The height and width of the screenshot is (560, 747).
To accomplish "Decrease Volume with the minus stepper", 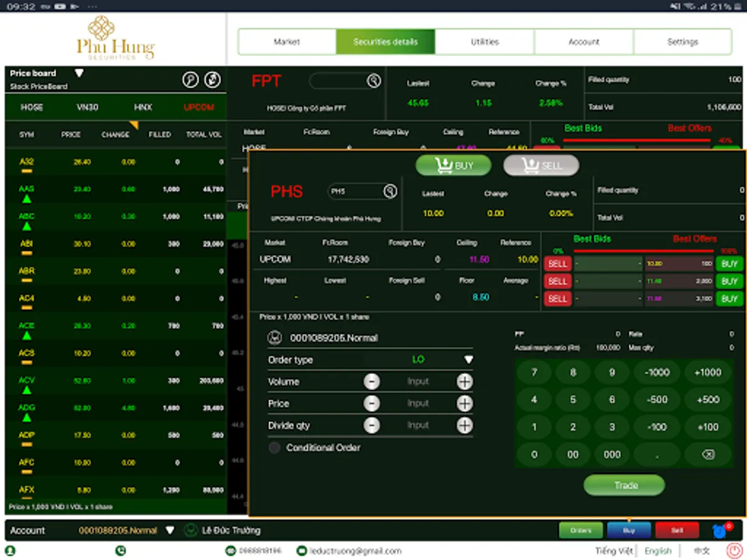I will [x=372, y=381].
